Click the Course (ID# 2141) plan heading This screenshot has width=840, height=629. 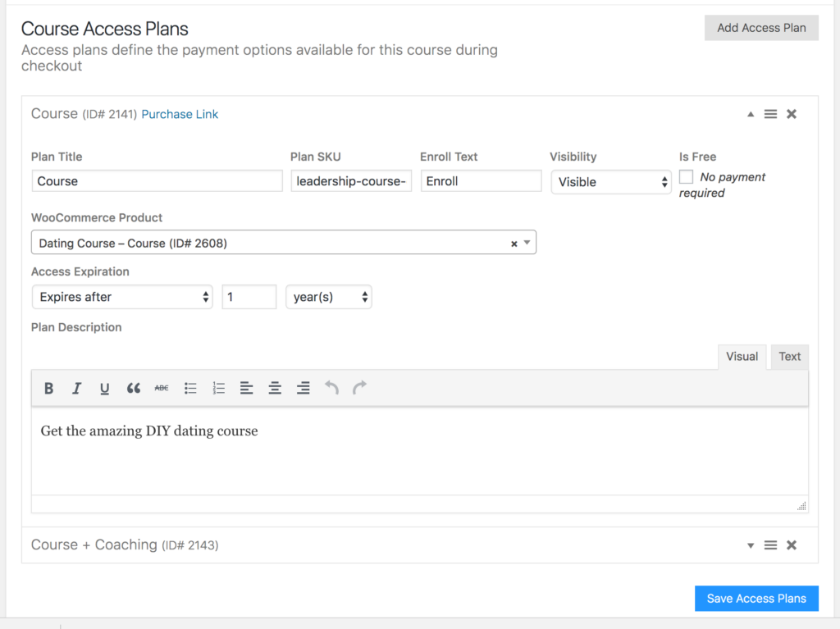[84, 114]
